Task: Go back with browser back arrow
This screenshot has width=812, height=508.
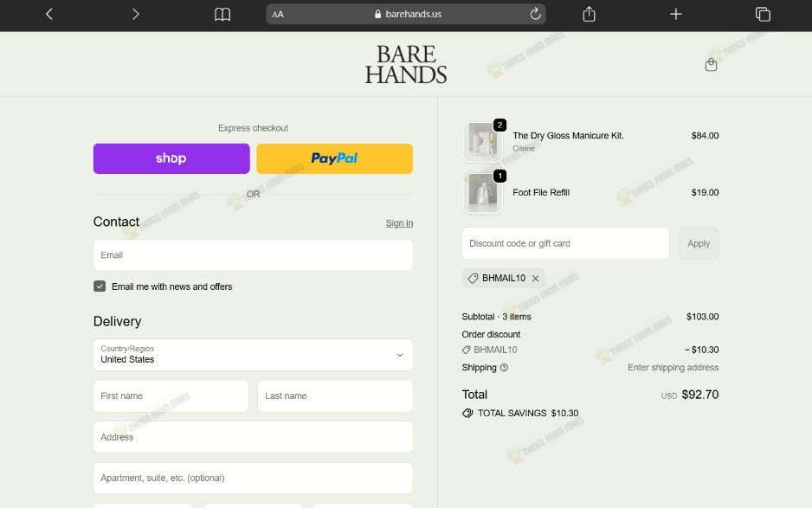Action: 49,14
